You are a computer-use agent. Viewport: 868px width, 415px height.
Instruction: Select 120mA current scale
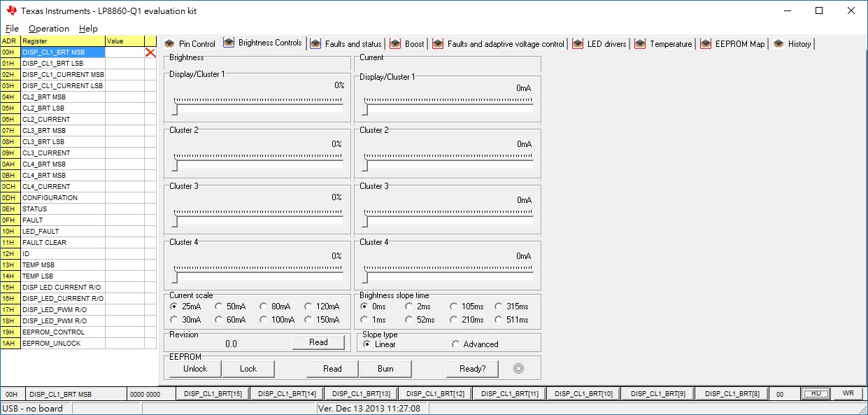pos(322,307)
